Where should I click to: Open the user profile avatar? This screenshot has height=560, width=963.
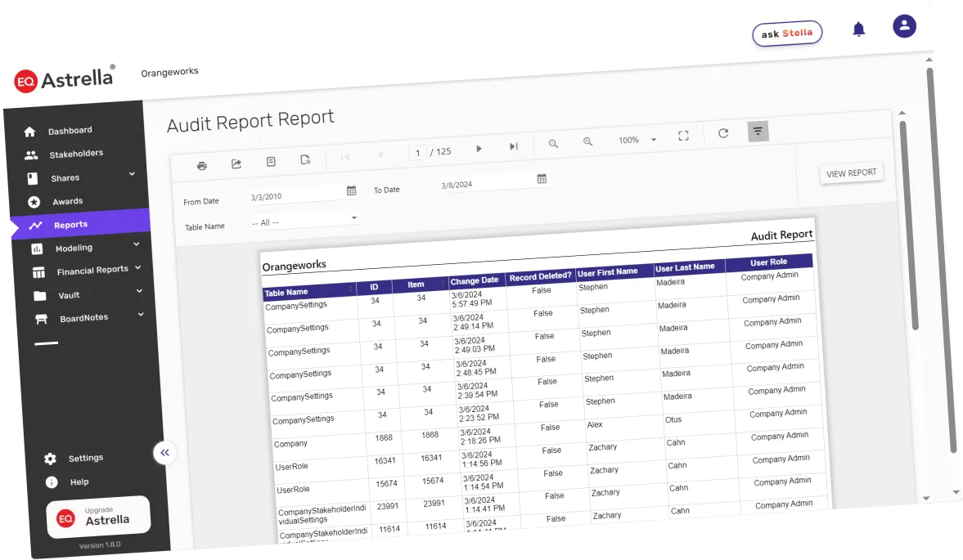pyautogui.click(x=904, y=27)
